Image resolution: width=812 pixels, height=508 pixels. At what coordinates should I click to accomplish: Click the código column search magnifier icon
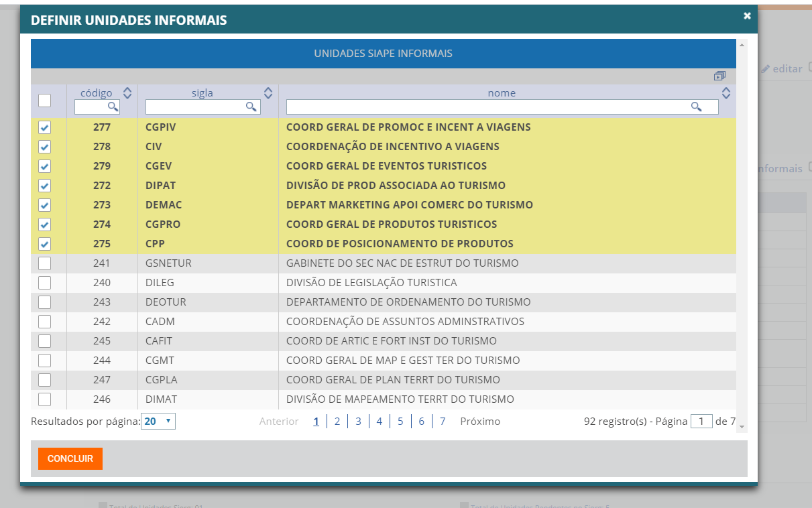click(113, 107)
